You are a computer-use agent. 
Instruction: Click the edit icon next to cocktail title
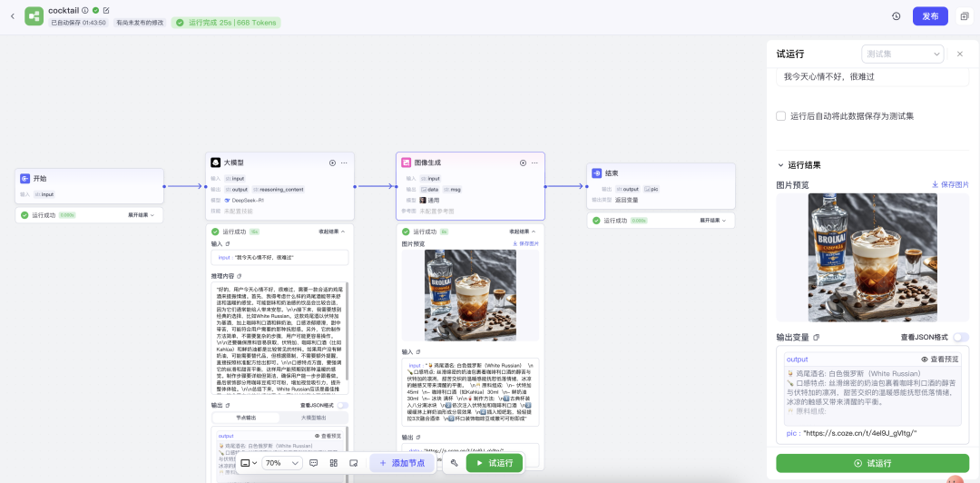[x=106, y=10]
